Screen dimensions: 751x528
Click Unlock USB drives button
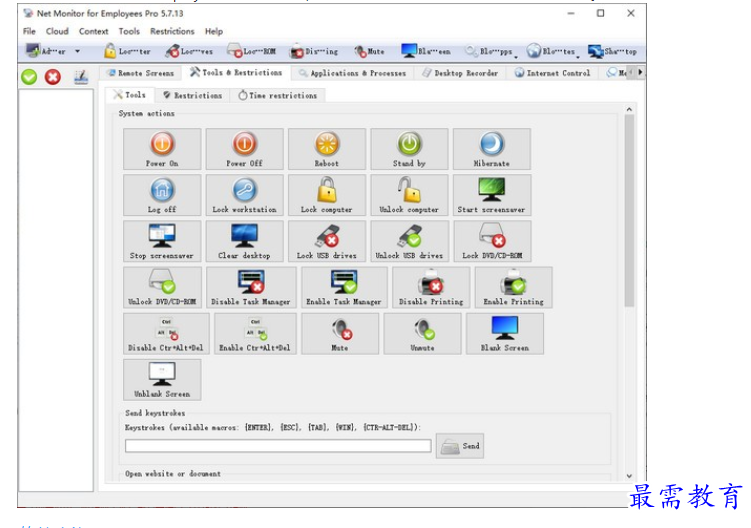tap(409, 241)
